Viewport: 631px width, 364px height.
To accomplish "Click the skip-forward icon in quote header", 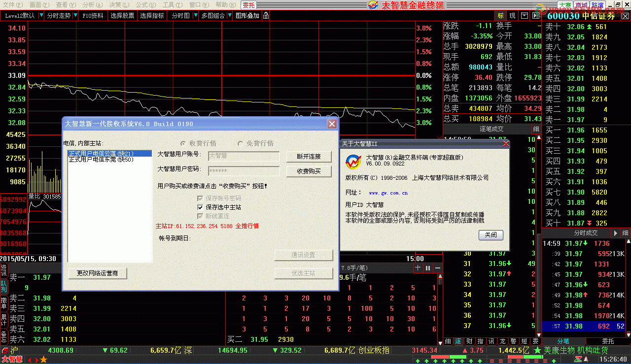I will pos(536,16).
